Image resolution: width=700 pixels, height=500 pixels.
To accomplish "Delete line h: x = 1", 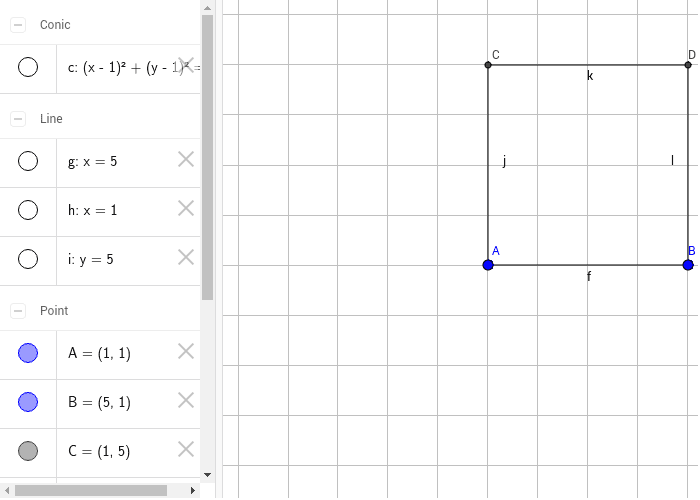I will (186, 208).
